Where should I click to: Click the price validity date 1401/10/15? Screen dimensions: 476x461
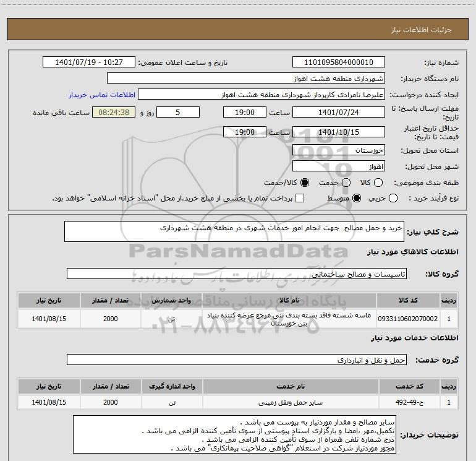339,132
